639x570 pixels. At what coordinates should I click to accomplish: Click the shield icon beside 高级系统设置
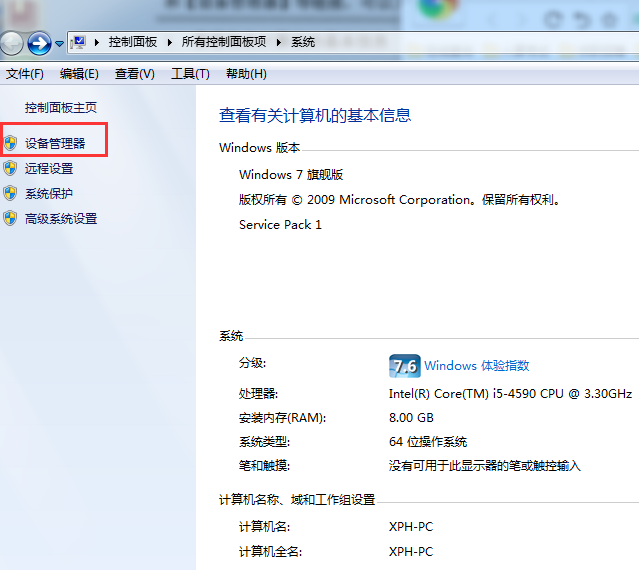pos(10,218)
